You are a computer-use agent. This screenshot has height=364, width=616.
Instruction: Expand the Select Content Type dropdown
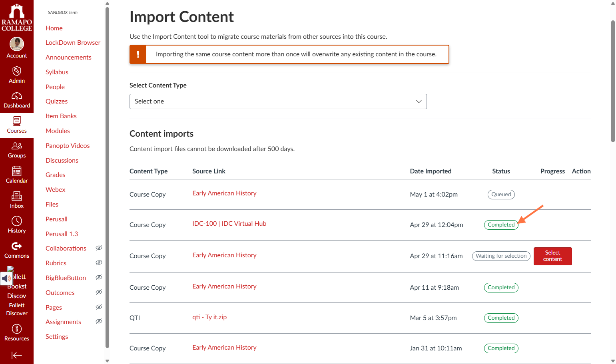coord(278,101)
